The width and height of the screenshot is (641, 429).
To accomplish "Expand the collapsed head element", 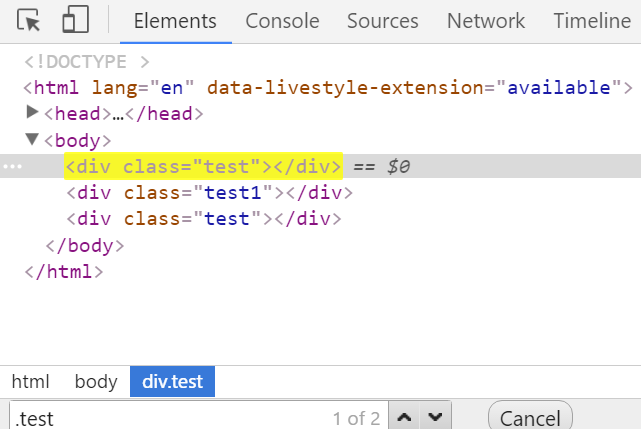I will pos(32,112).
